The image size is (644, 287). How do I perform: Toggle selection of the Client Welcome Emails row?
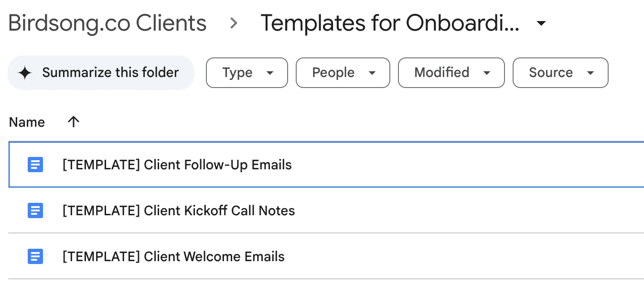191,256
